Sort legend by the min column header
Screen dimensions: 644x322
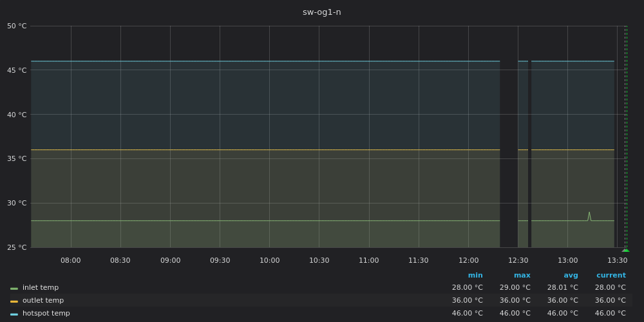(x=475, y=276)
